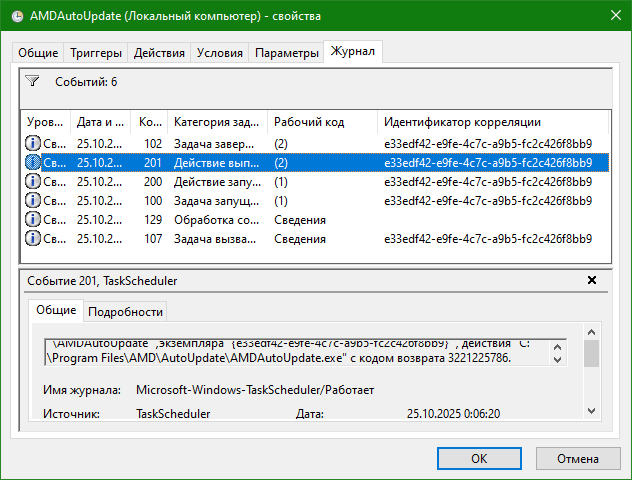This screenshot has width=632, height=480.
Task: Sort by the Ко... code column header
Action: click(x=150, y=122)
